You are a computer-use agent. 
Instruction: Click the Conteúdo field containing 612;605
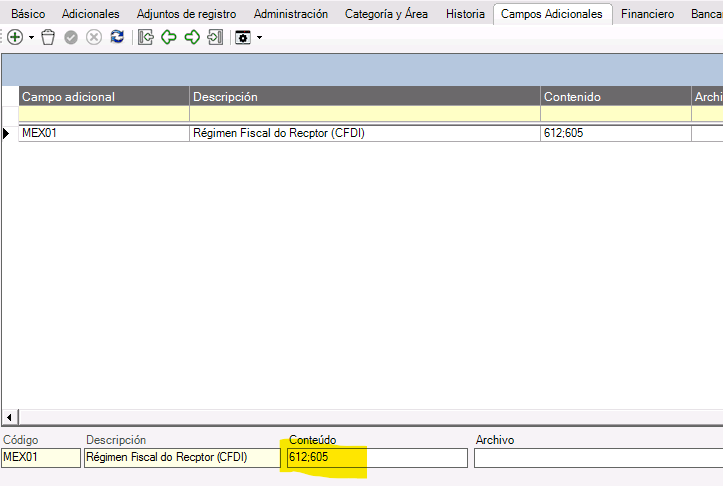[x=376, y=458]
